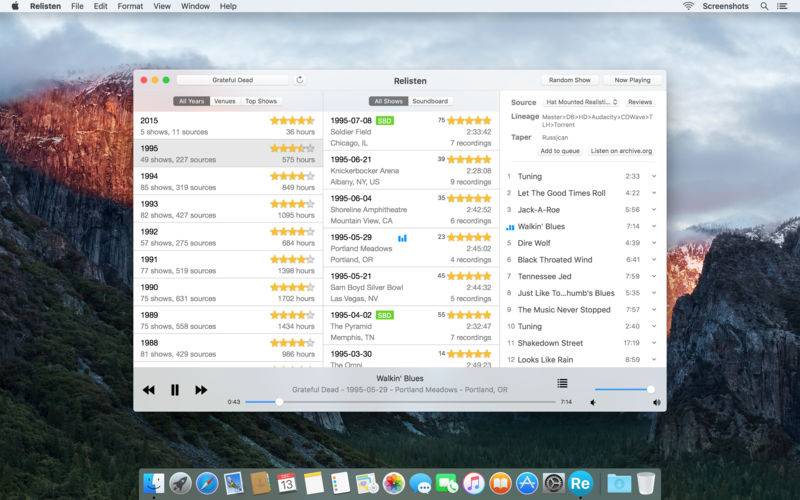The height and width of the screenshot is (500, 800).
Task: Open the View menu
Action: tap(162, 6)
